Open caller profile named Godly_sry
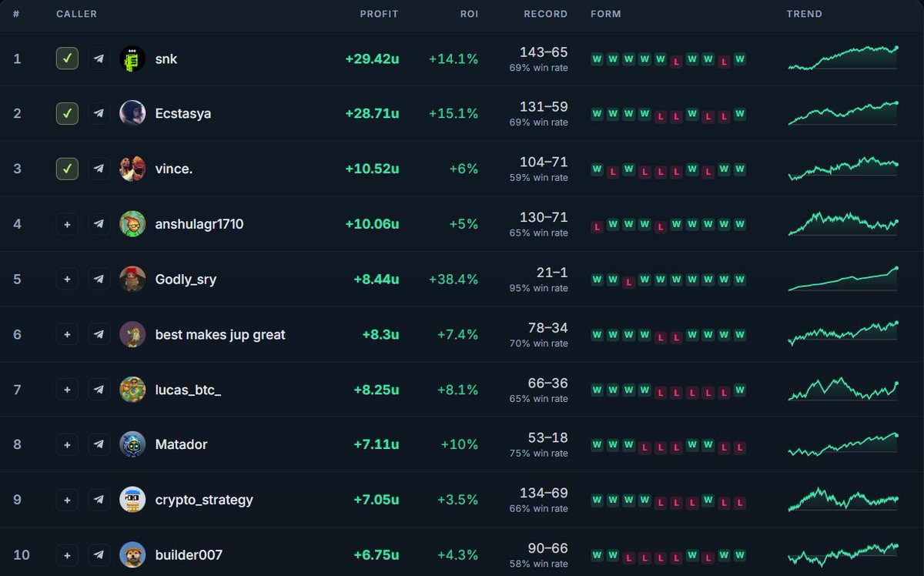Viewport: 924px width, 576px height. (186, 280)
